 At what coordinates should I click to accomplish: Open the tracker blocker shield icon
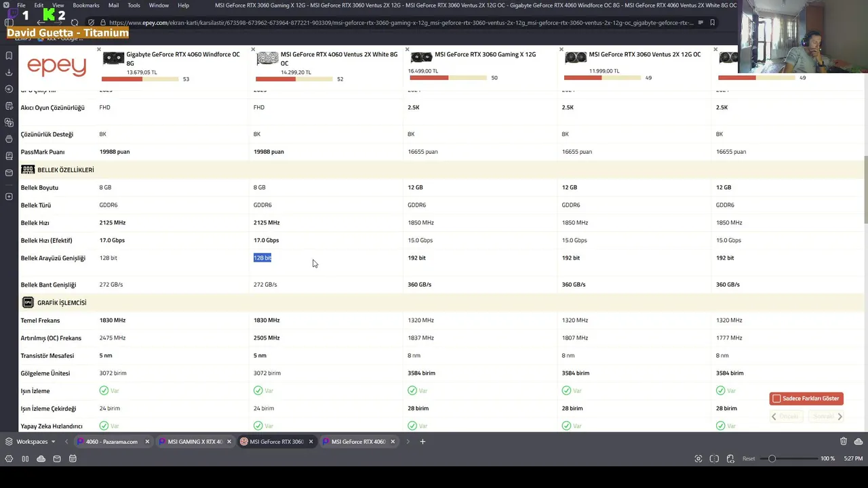coord(92,22)
